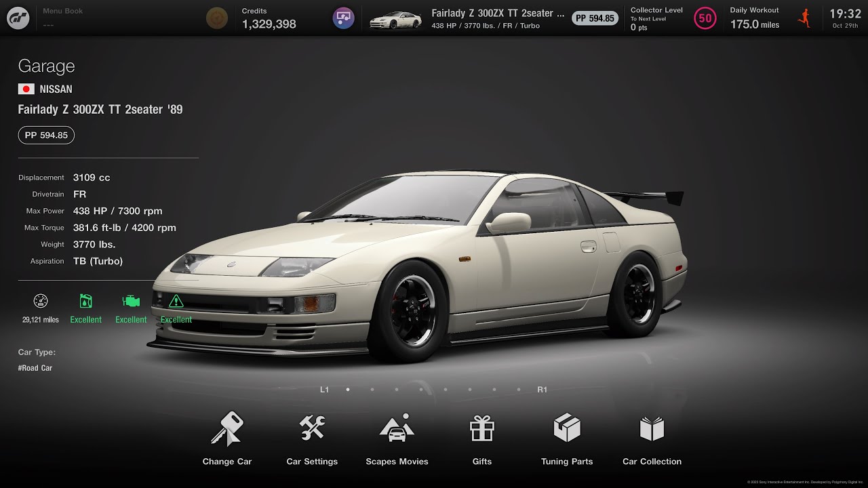This screenshot has height=488, width=868.
Task: Click the '0 pts' collector points text
Action: point(639,28)
